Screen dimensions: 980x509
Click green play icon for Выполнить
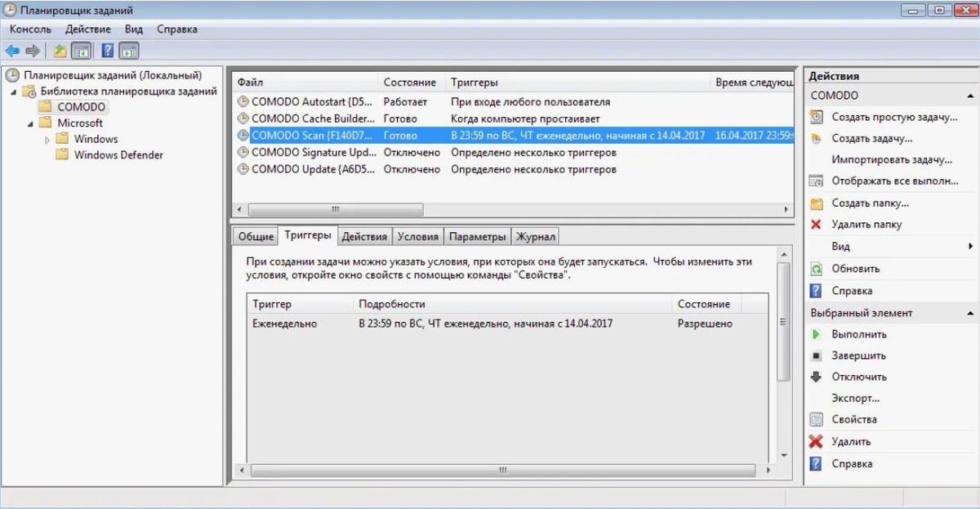pos(816,334)
